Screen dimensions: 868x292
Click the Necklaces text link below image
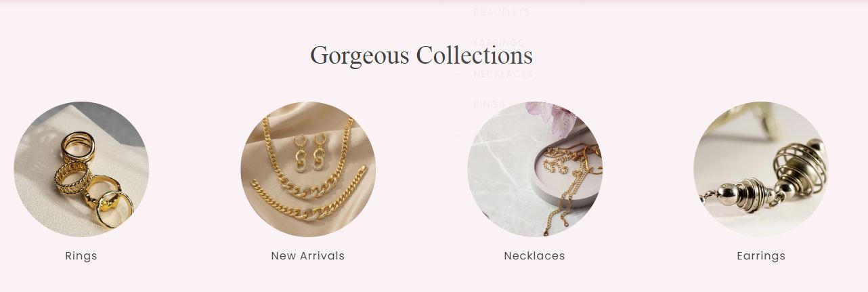[535, 256]
